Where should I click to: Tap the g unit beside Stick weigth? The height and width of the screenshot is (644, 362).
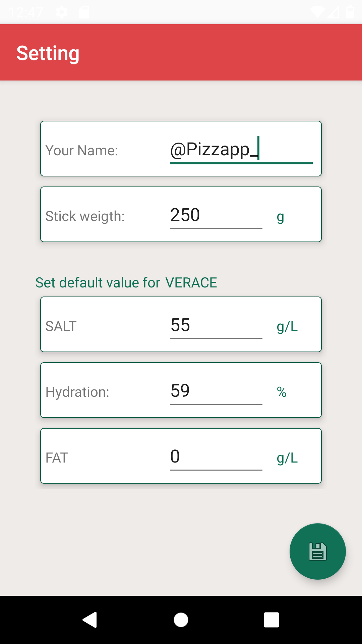[x=281, y=217]
